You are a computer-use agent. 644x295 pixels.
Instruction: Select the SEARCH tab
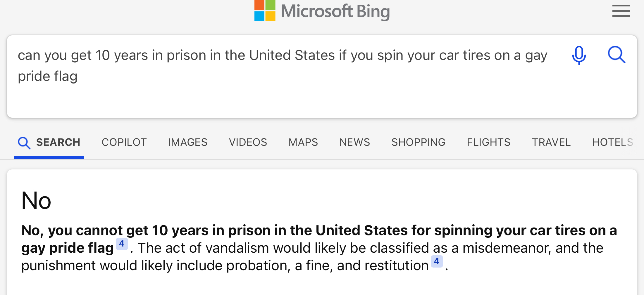pyautogui.click(x=49, y=142)
